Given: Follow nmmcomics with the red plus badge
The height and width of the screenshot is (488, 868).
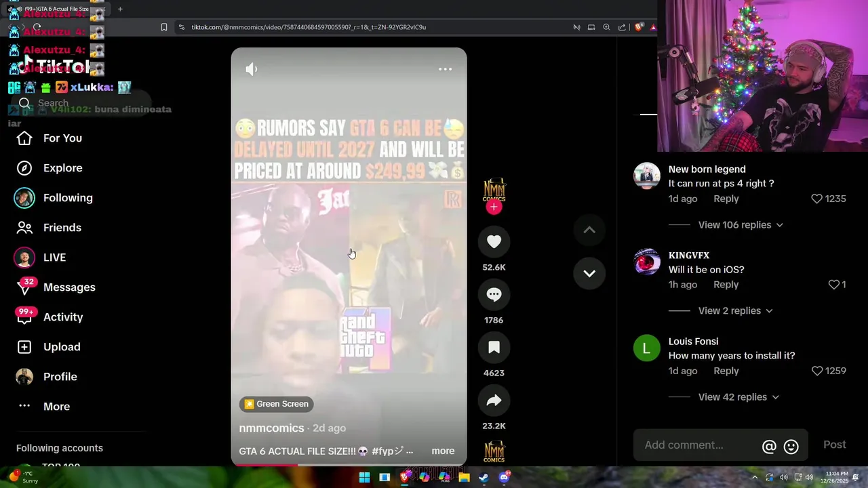Looking at the screenshot, I should point(494,207).
